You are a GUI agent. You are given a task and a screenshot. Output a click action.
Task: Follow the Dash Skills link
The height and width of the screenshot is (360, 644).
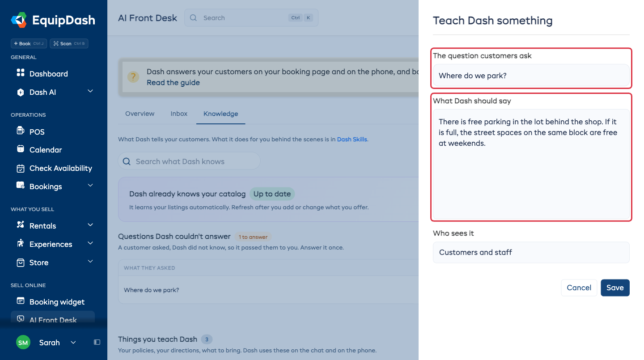tap(352, 139)
